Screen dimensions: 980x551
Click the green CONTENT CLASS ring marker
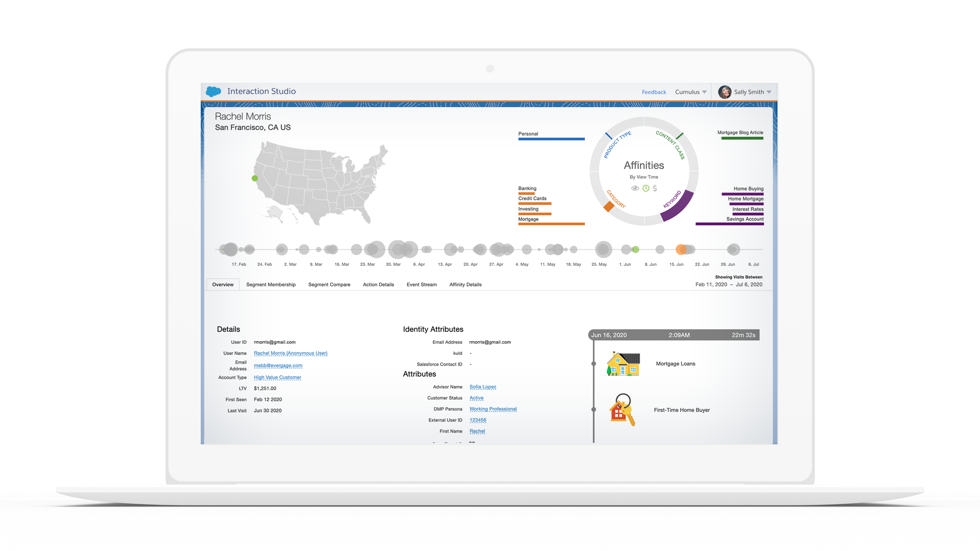679,136
